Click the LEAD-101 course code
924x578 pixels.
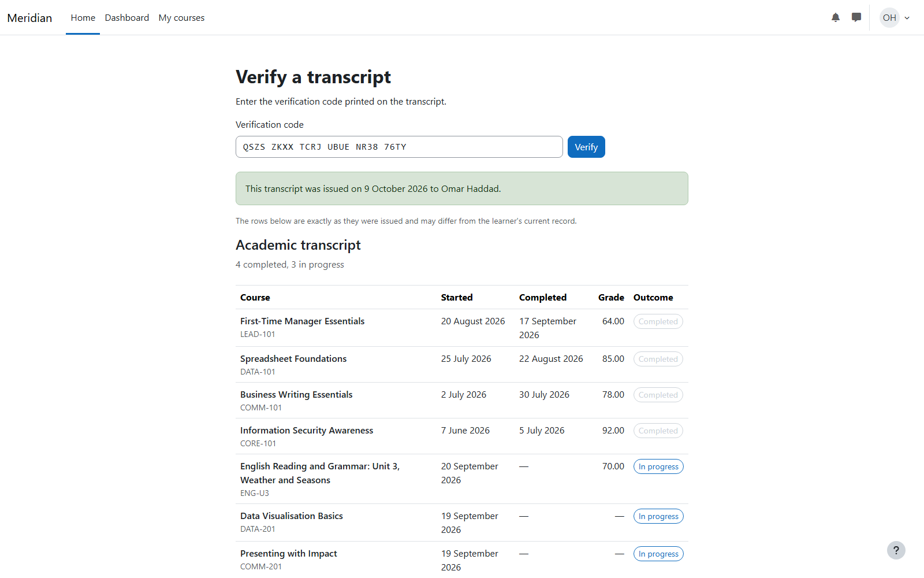point(258,335)
